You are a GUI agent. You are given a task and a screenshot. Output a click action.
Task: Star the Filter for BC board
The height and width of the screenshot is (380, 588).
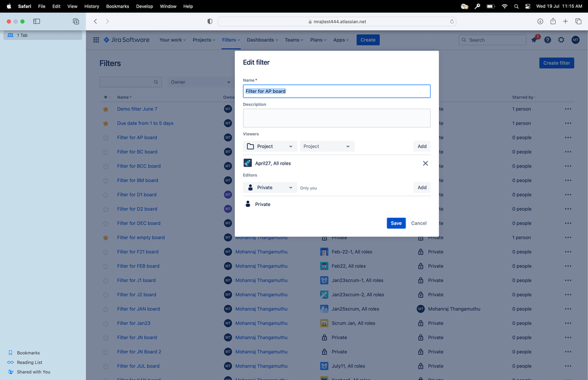coord(105,151)
